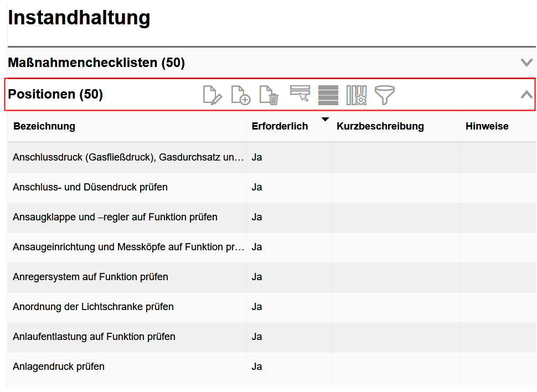Click Kurzbeschreibung cell of Anlaufentlastung row
This screenshot has width=537, height=392.
395,337
